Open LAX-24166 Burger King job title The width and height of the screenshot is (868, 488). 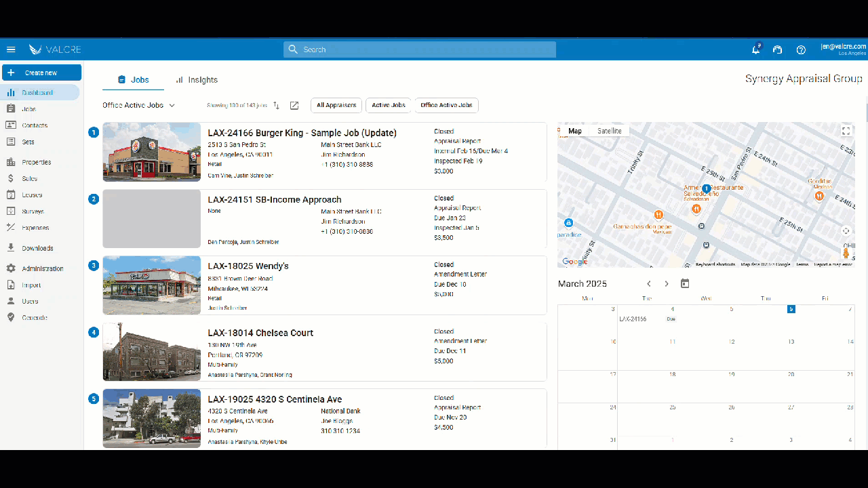(302, 133)
